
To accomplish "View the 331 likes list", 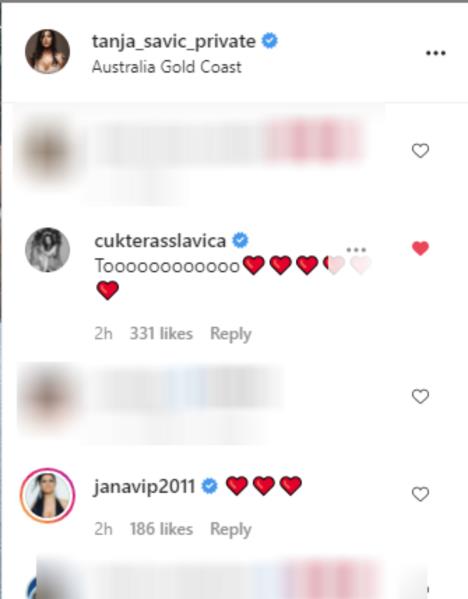I will [x=161, y=333].
